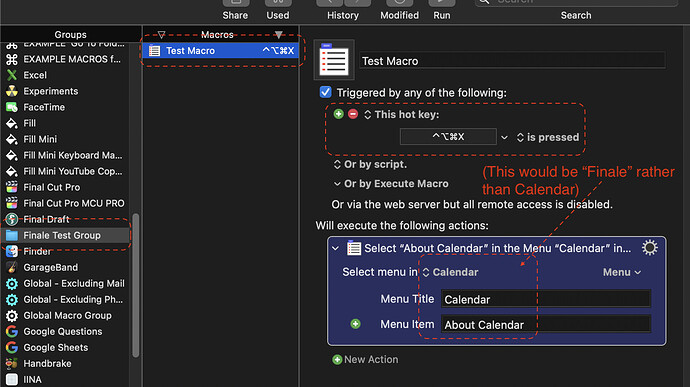Click the Experiments group icon
This screenshot has height=387, width=690.
point(12,91)
